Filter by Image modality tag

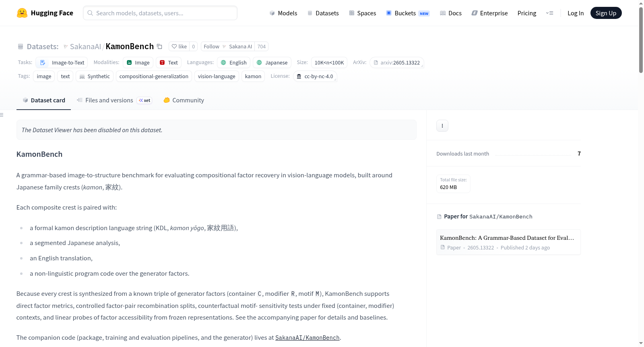click(138, 62)
